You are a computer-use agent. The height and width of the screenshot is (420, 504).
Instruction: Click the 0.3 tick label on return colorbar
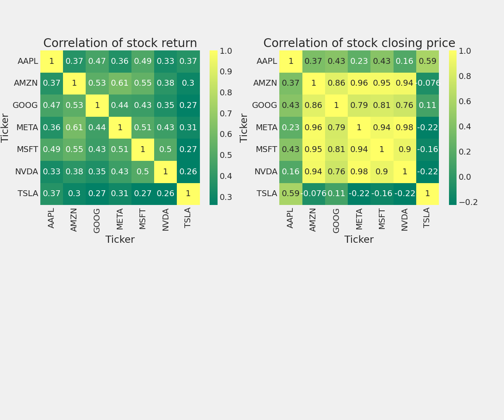pyautogui.click(x=226, y=197)
